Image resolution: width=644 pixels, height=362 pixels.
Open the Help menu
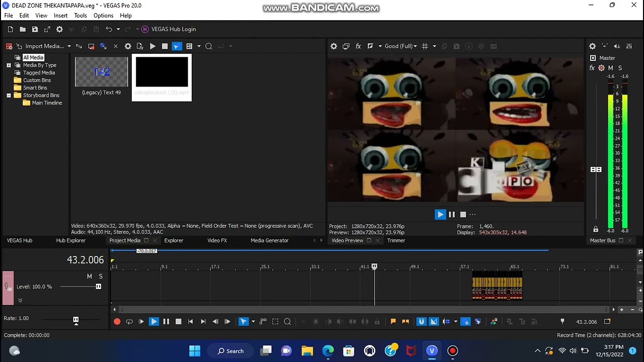click(x=126, y=16)
